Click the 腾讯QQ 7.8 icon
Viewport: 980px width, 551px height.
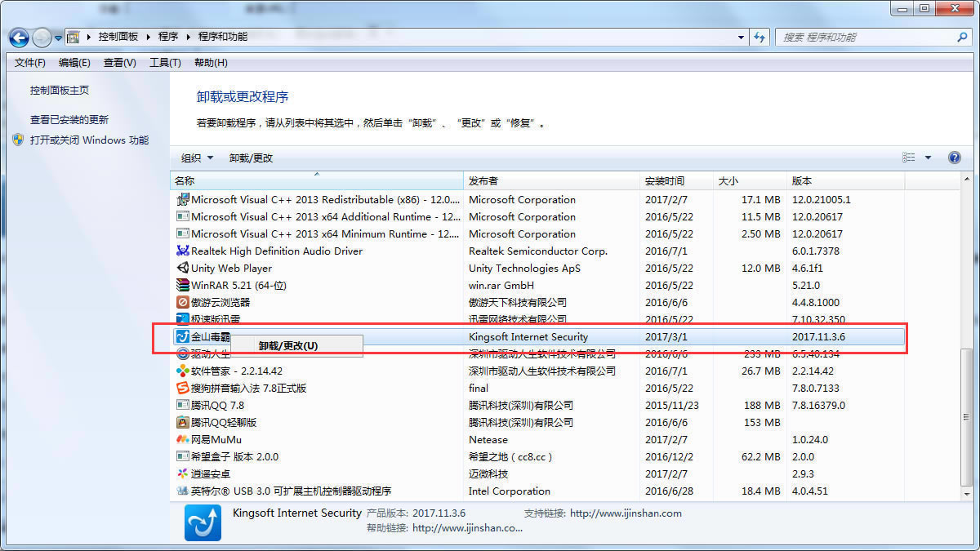(183, 406)
